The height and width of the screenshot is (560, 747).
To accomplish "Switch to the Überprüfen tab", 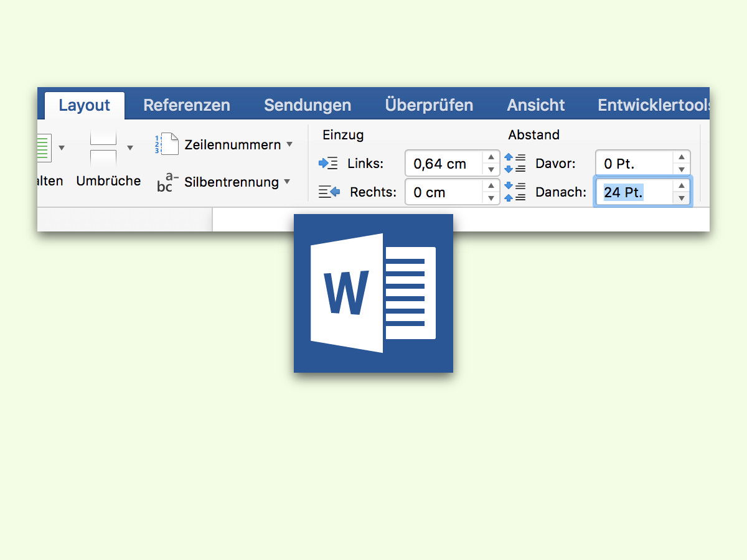I will click(x=429, y=105).
